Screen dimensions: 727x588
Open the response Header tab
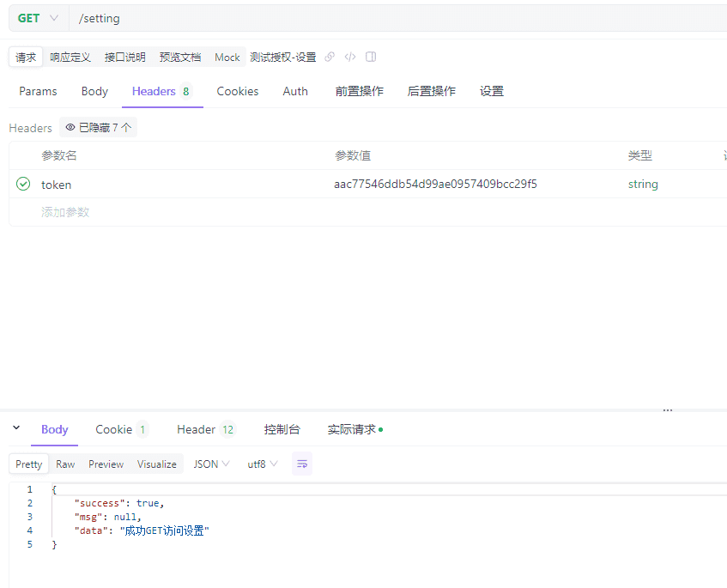[x=206, y=429]
